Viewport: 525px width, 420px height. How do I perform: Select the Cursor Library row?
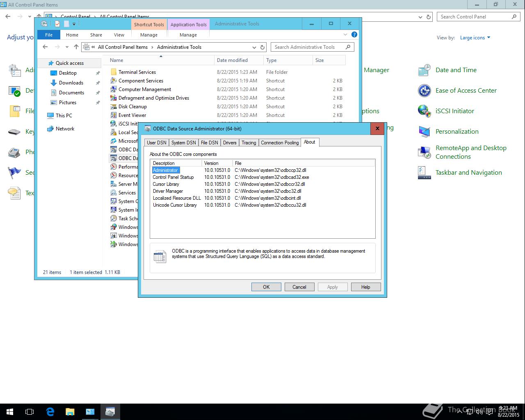tap(262, 184)
